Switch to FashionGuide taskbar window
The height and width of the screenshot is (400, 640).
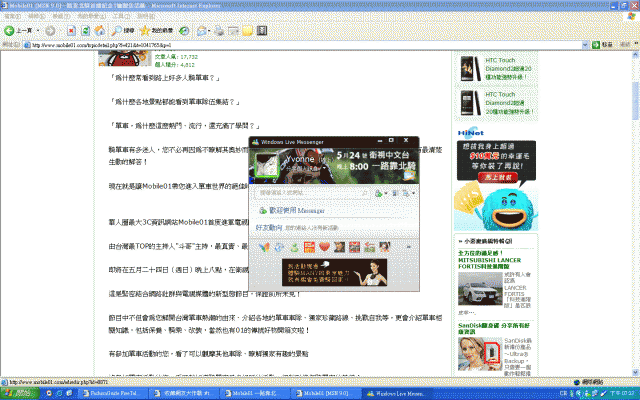[x=113, y=393]
